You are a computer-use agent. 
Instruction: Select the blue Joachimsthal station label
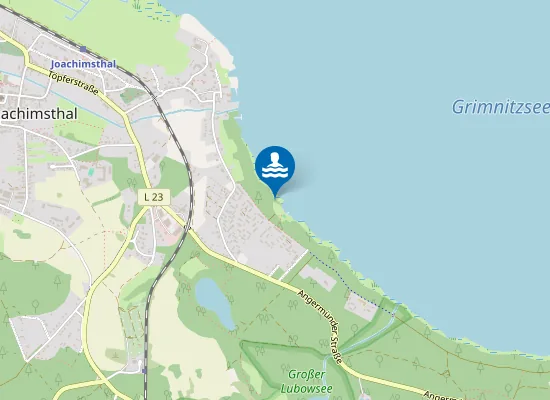83,64
